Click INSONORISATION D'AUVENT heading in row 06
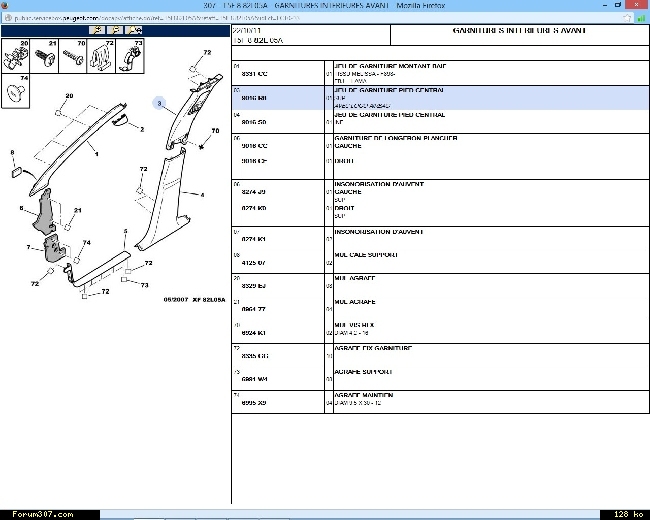Screen dimensions: 650x520 coord(379,184)
